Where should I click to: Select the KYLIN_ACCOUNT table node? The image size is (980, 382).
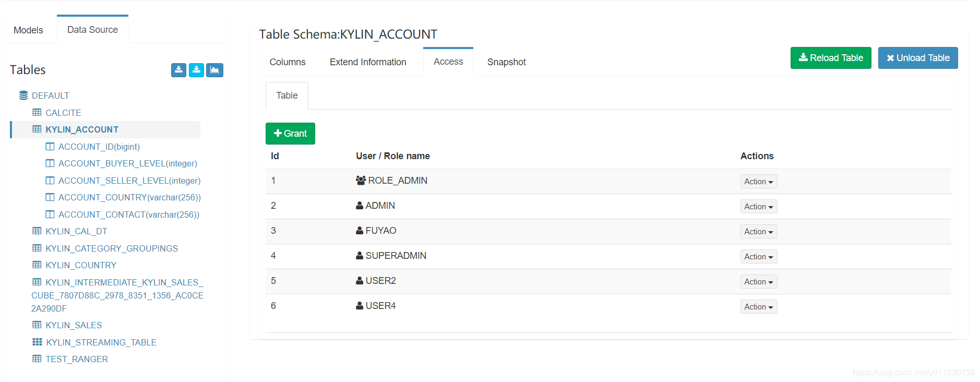click(x=82, y=129)
